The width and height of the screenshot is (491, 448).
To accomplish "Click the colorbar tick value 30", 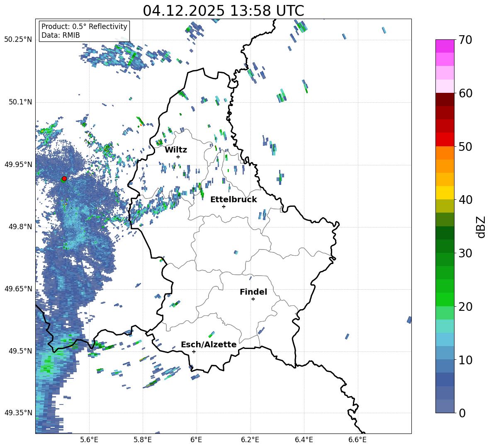I will pyautogui.click(x=465, y=253).
